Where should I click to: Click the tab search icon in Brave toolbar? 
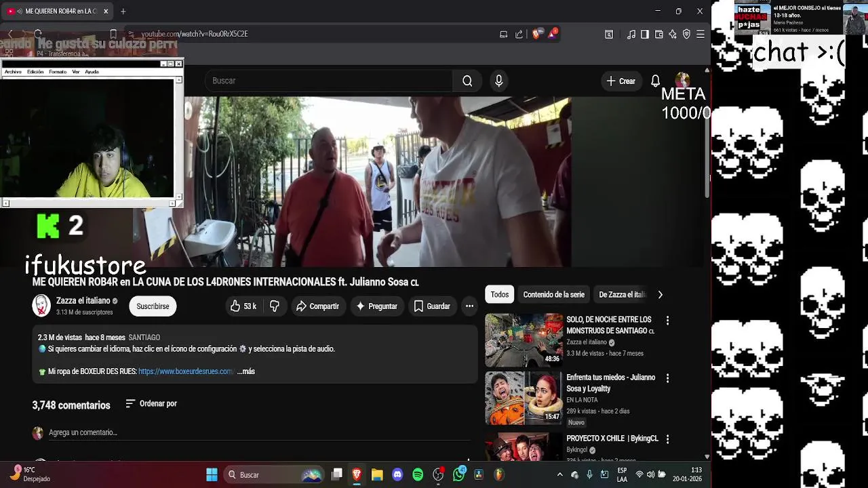tap(609, 34)
